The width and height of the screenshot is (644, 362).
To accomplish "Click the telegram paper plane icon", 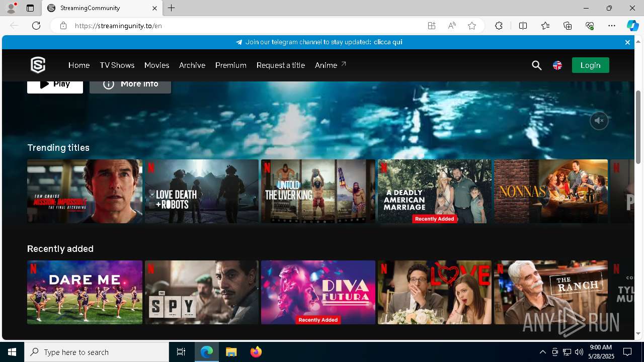I will pyautogui.click(x=239, y=42).
